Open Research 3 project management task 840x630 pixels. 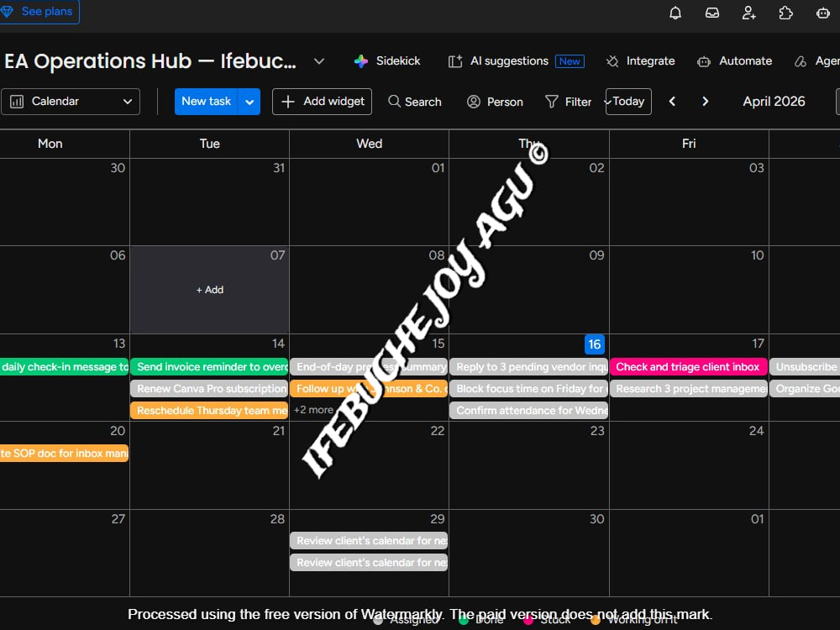(689, 389)
